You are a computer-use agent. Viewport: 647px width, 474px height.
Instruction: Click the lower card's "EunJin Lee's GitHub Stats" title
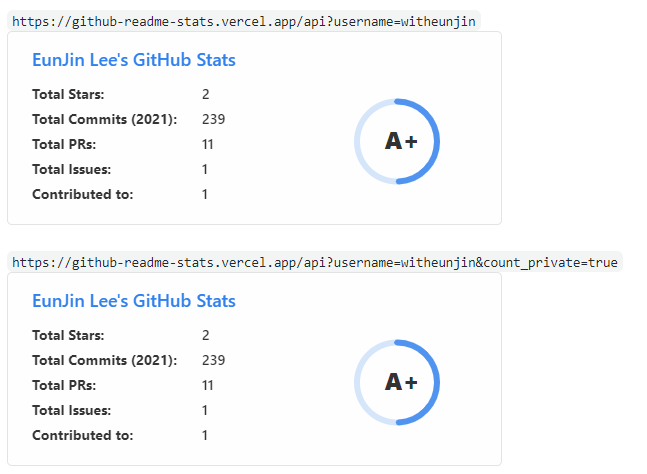134,301
